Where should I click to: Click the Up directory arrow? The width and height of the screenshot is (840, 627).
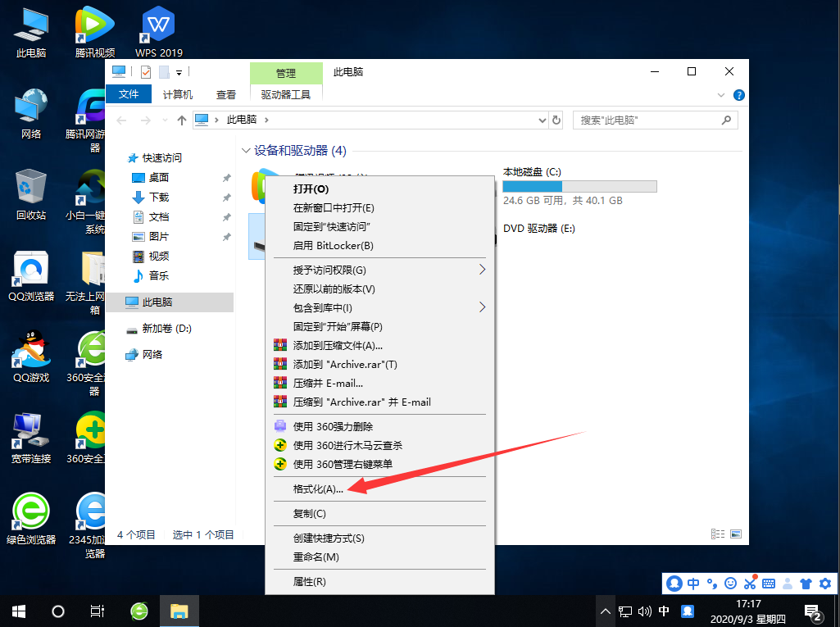(x=182, y=120)
